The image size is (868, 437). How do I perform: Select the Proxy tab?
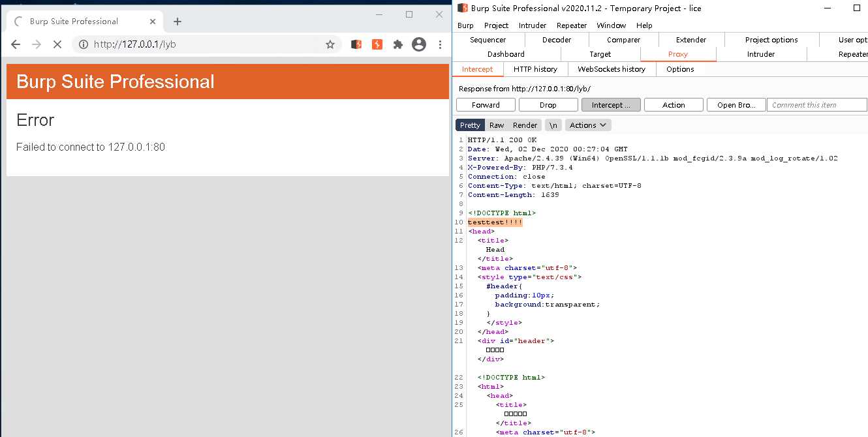(x=678, y=54)
